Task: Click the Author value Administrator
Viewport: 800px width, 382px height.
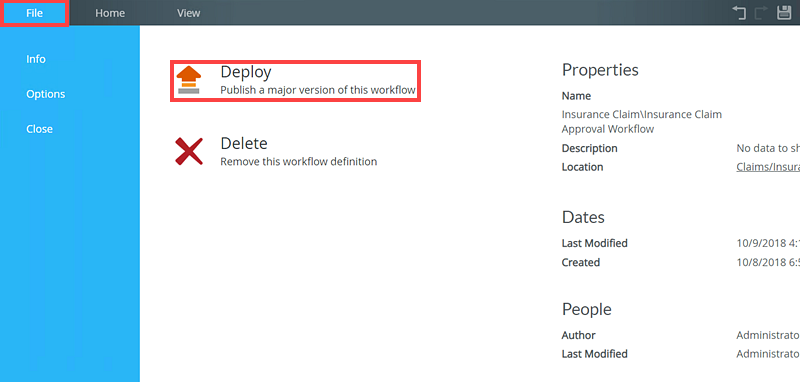Action: tap(768, 335)
